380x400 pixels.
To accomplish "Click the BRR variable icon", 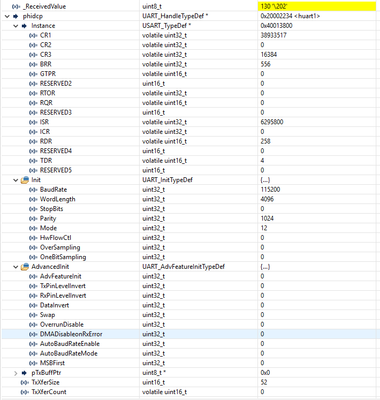I will 33,64.
